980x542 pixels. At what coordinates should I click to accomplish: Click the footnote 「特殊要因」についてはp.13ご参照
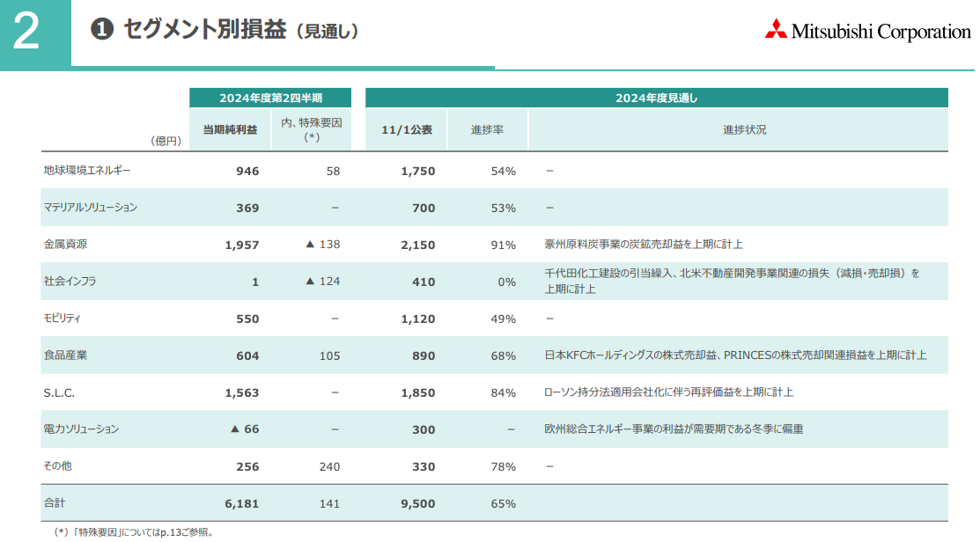click(x=135, y=532)
